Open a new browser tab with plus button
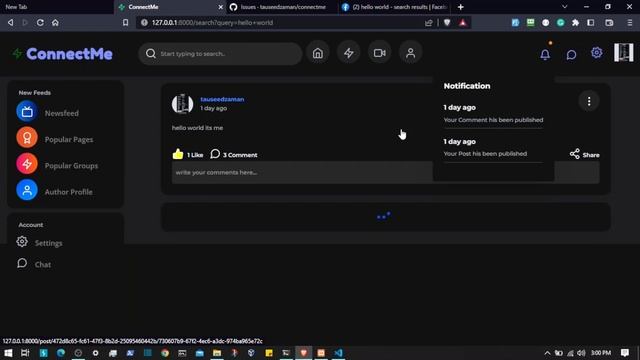 (x=460, y=7)
